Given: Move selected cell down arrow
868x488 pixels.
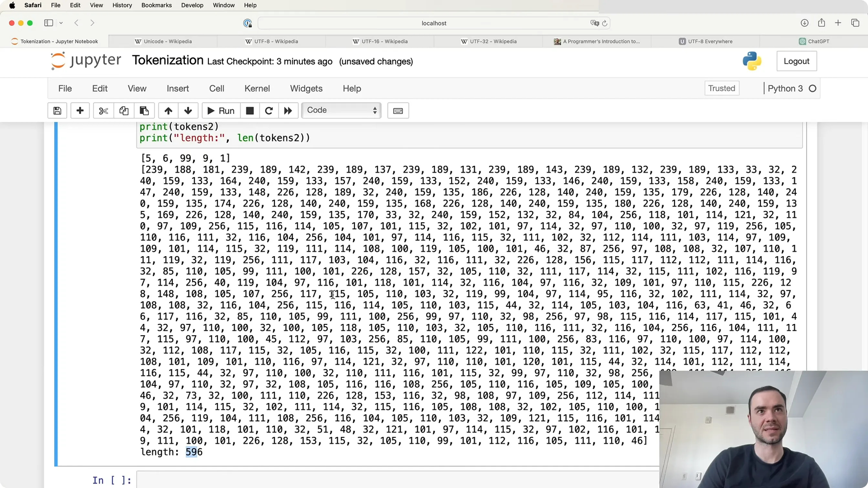Looking at the screenshot, I should 188,110.
